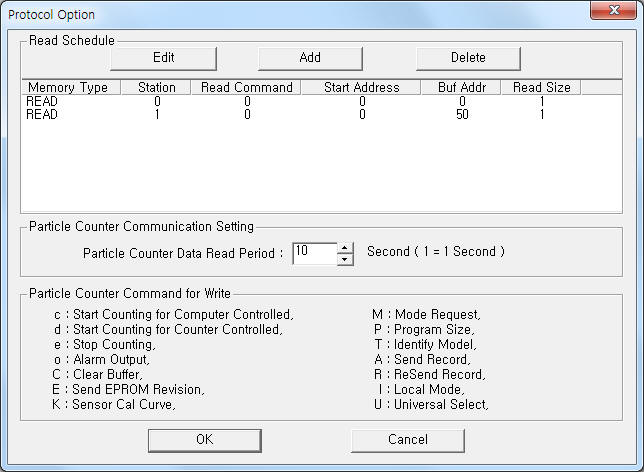644x472 pixels.
Task: Click the Buf Addr column header
Action: 461,87
